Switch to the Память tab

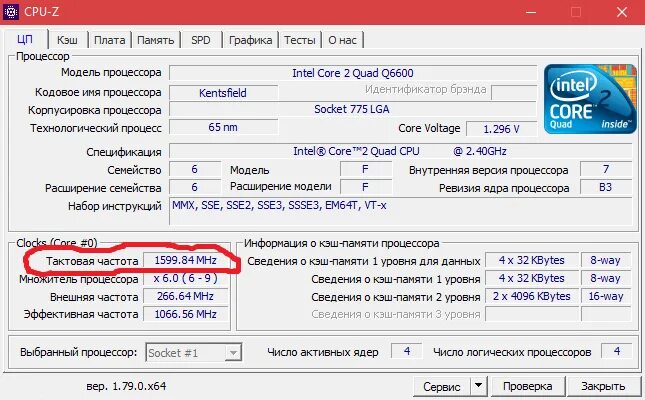coord(155,40)
